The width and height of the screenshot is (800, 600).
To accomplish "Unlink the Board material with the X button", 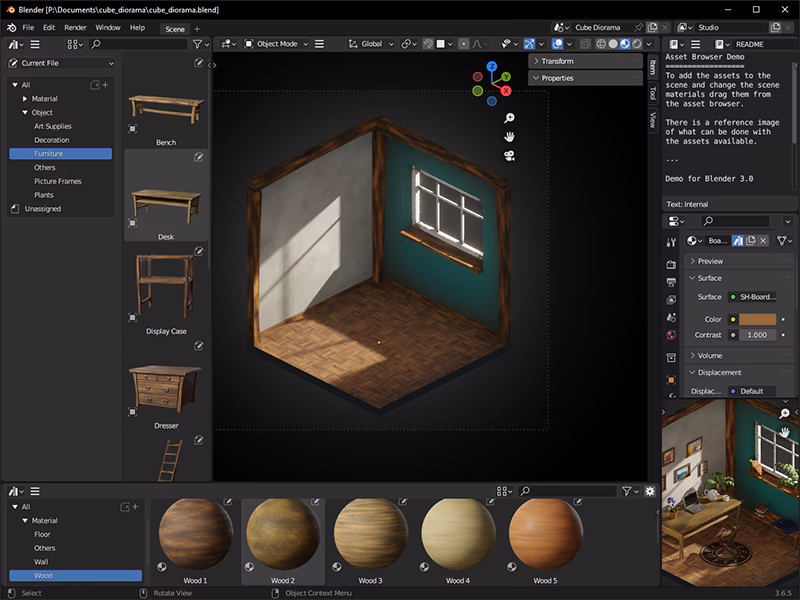I will click(763, 240).
